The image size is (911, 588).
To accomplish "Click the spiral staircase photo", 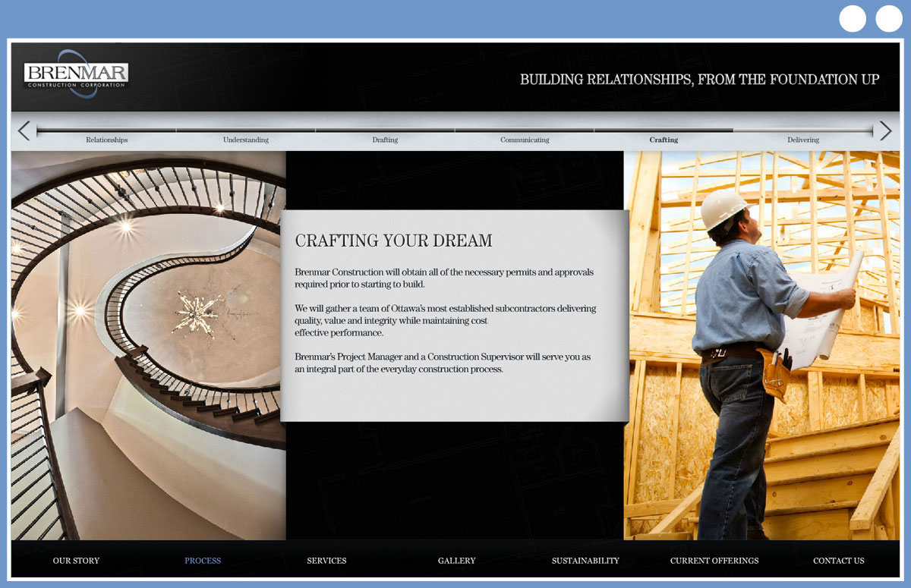I will point(149,345).
